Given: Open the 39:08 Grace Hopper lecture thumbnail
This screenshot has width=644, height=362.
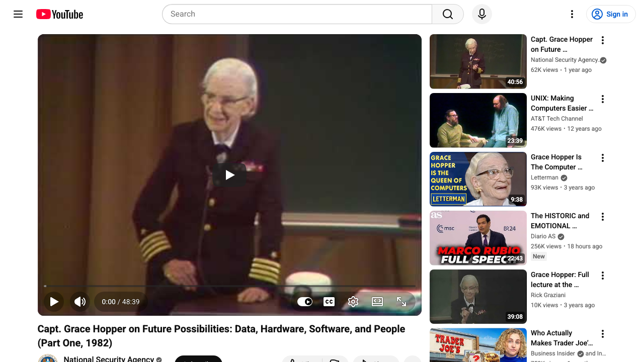Looking at the screenshot, I should pyautogui.click(x=478, y=297).
